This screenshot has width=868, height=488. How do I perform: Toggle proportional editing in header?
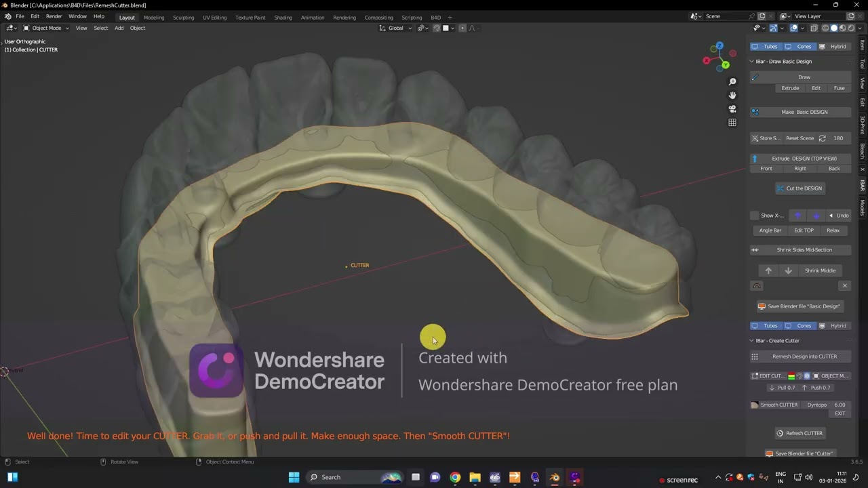(462, 28)
